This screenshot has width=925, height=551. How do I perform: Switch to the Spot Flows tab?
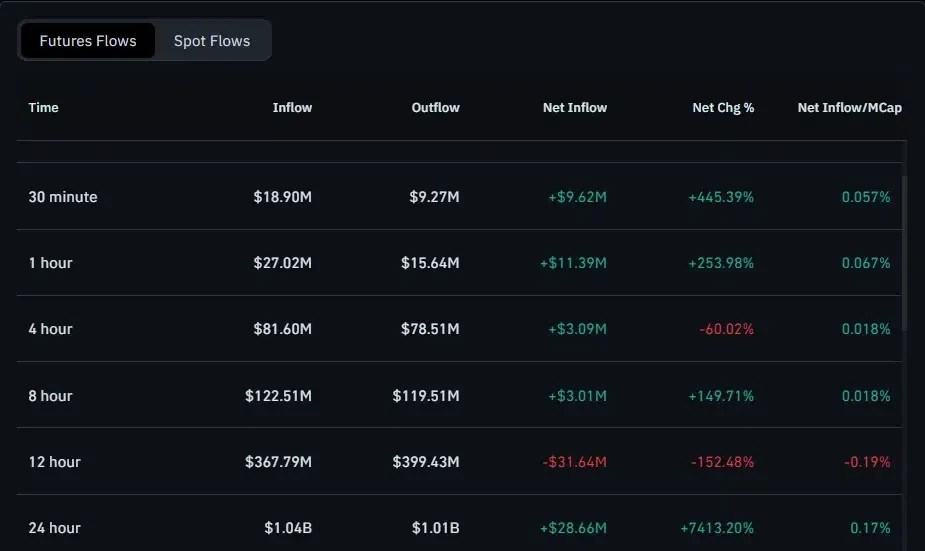click(x=212, y=41)
